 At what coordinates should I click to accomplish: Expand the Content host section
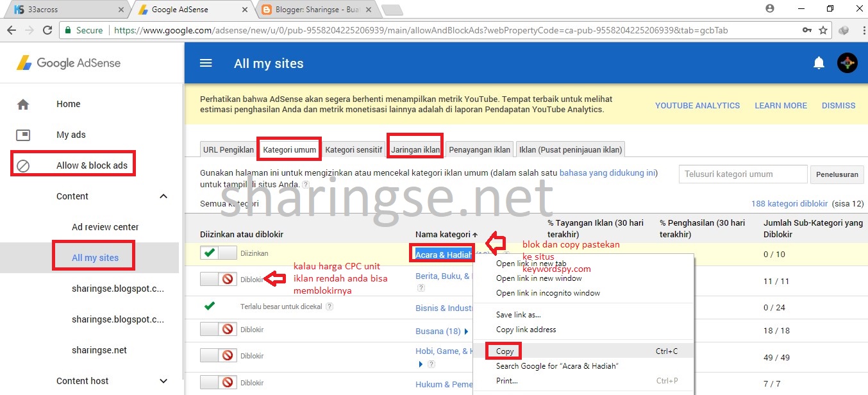163,380
